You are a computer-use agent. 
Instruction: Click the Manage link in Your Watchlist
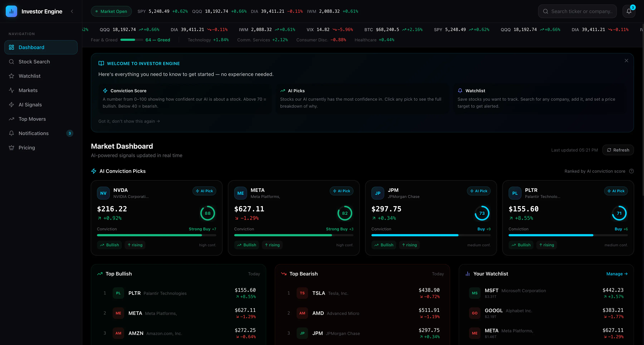click(x=617, y=274)
